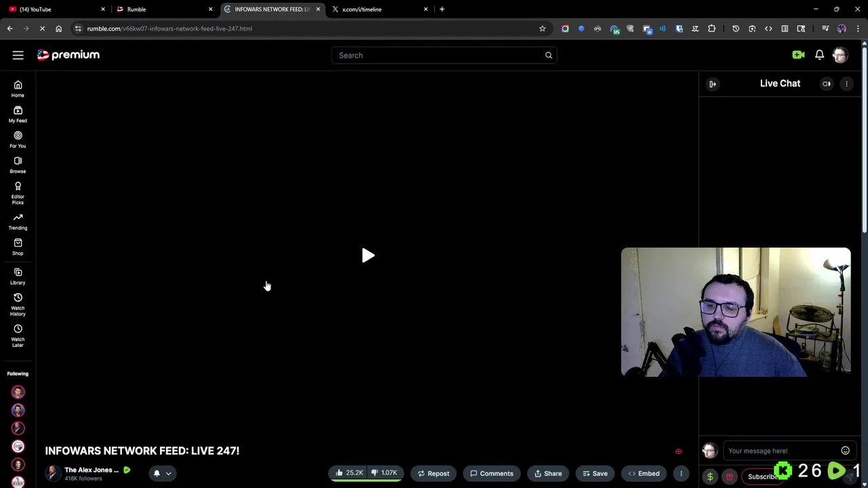Open My Feed in sidebar

pyautogui.click(x=18, y=114)
